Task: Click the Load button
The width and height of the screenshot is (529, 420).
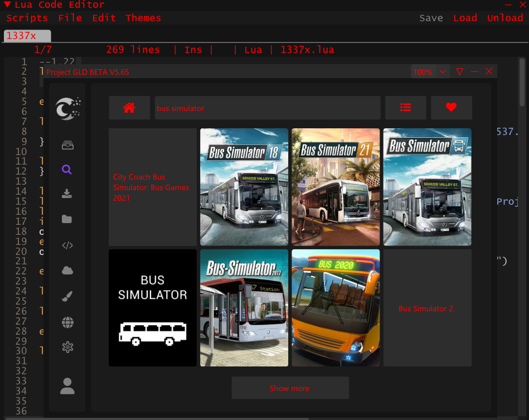Action: (465, 18)
